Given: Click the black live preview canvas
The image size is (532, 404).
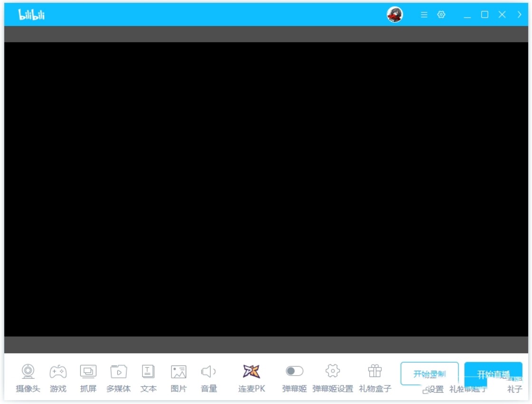Looking at the screenshot, I should (266, 189).
